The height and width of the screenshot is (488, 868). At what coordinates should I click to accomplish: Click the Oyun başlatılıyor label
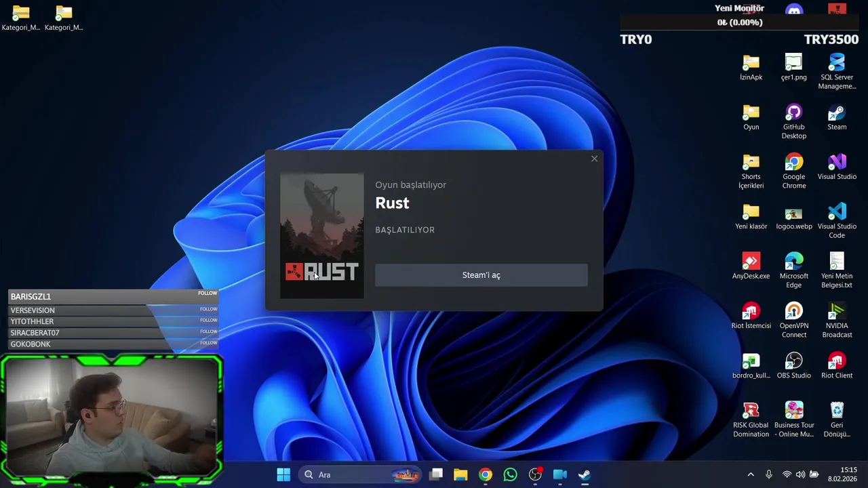(410, 184)
